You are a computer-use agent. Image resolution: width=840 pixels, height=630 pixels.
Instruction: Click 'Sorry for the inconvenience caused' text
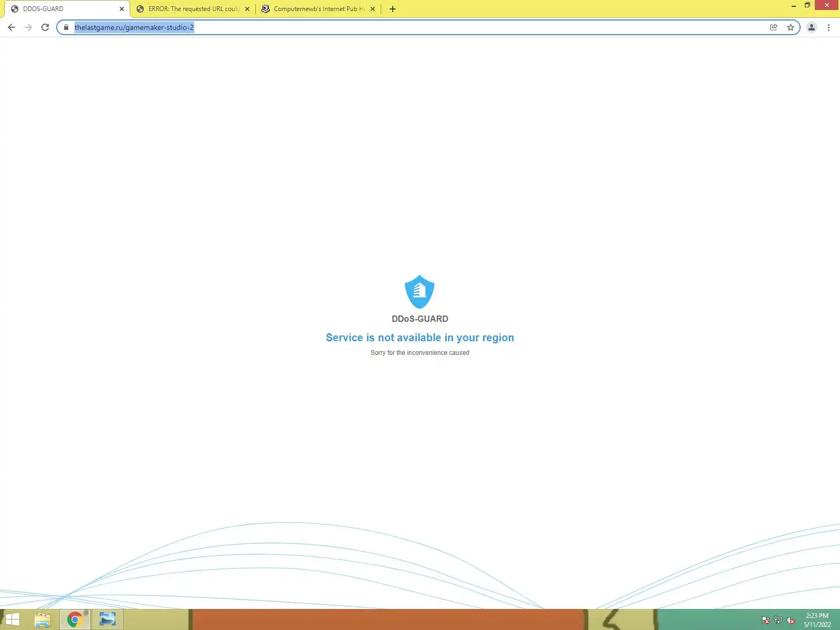pyautogui.click(x=420, y=353)
